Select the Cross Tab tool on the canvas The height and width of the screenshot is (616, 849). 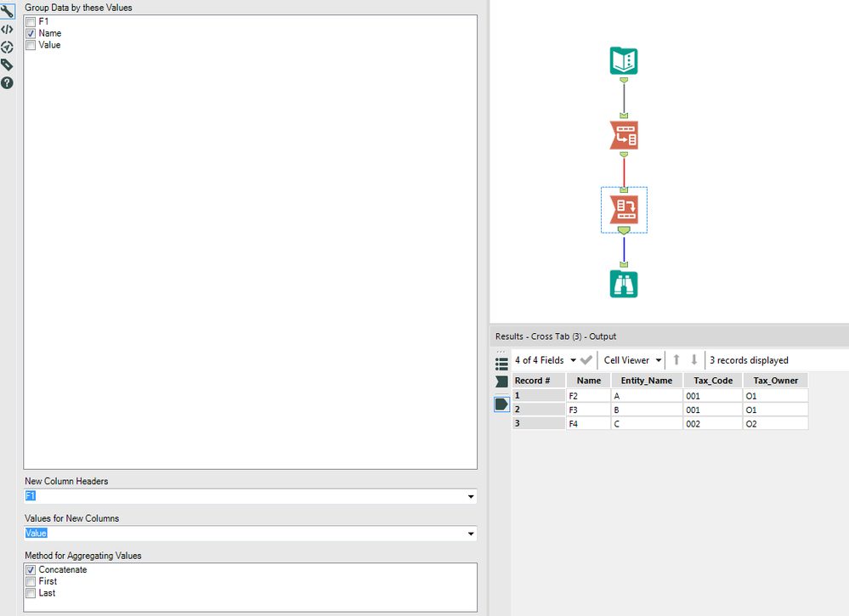pyautogui.click(x=623, y=209)
